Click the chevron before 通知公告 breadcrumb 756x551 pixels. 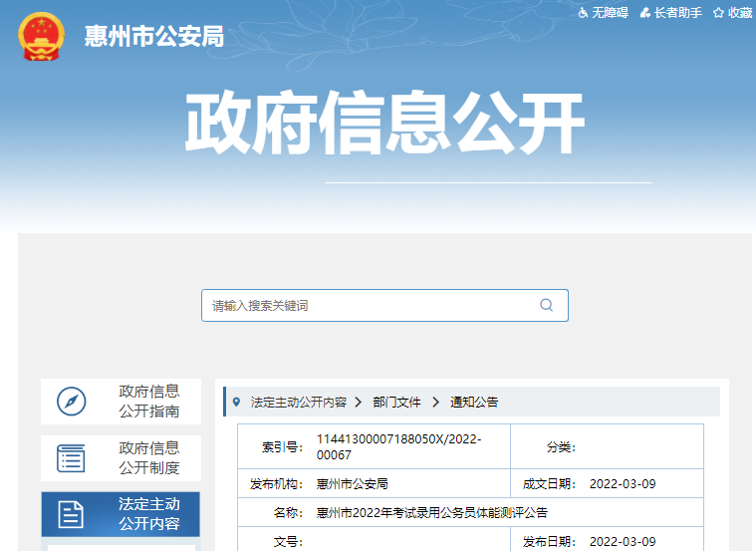click(435, 403)
